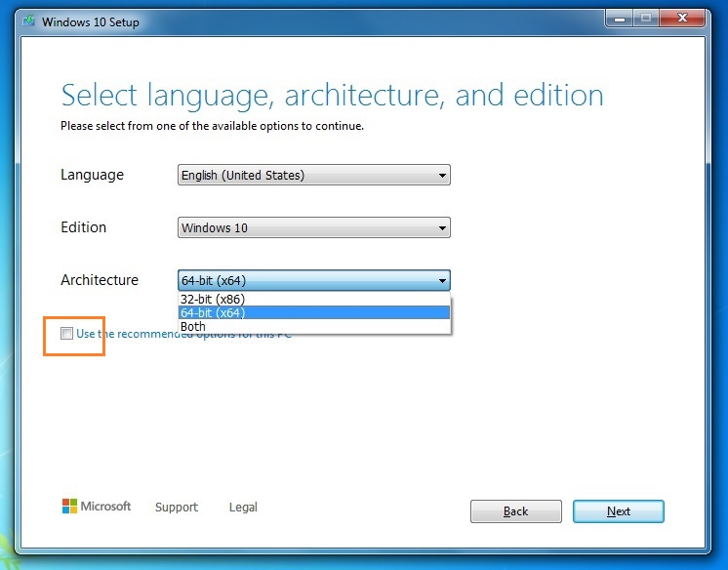Collapse the Architecture dropdown showing 64-bit (x64)

point(314,280)
